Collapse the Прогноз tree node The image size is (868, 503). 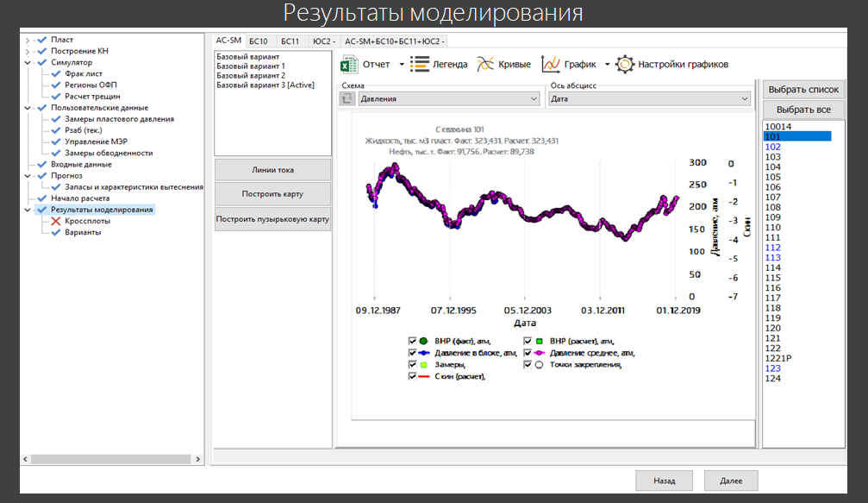coord(27,176)
